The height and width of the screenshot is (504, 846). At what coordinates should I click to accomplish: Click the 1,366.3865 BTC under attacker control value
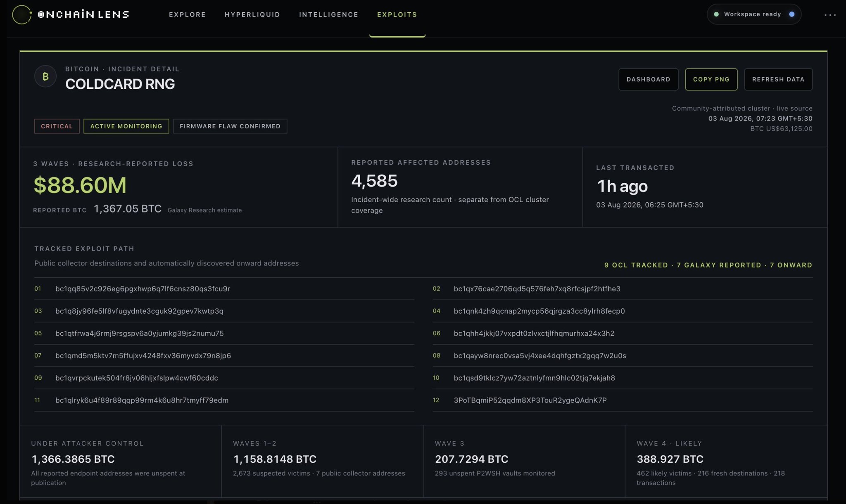pos(73,459)
